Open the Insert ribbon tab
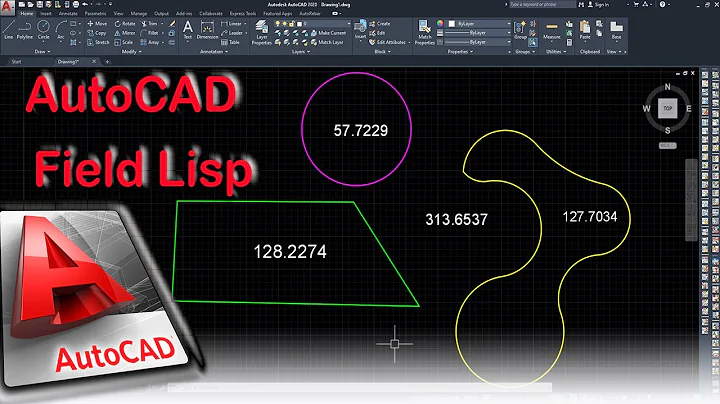Viewport: 720px width, 404px height. click(46, 14)
